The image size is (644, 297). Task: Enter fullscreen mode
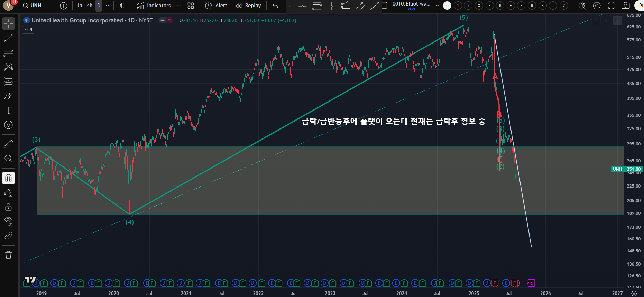(x=611, y=6)
